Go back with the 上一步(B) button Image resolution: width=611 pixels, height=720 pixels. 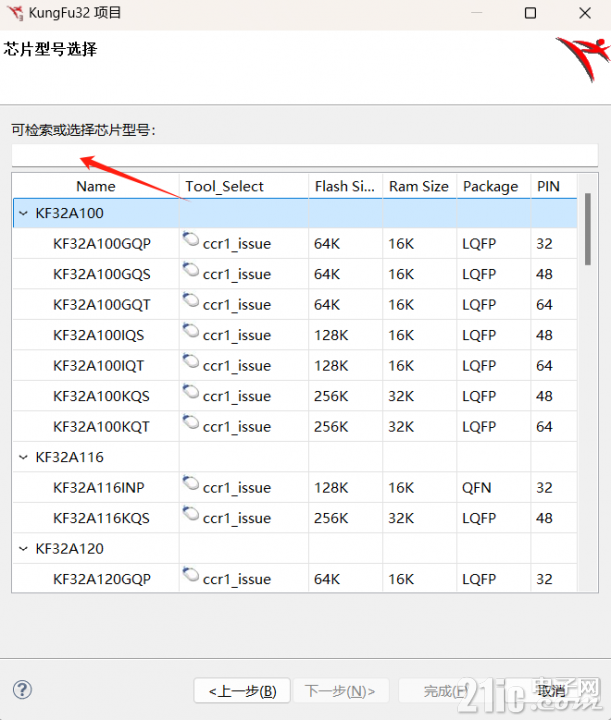point(242,691)
